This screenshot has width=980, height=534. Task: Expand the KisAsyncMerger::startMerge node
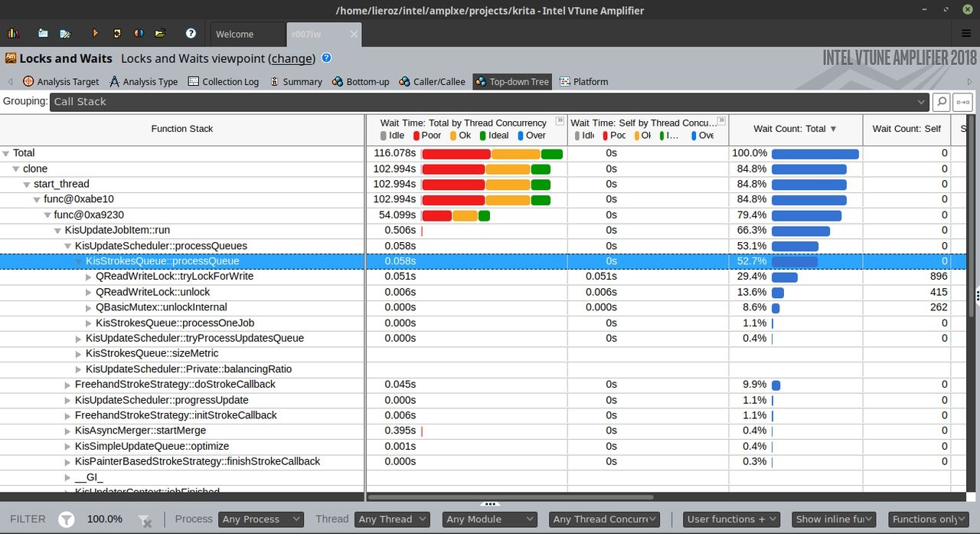pos(68,431)
